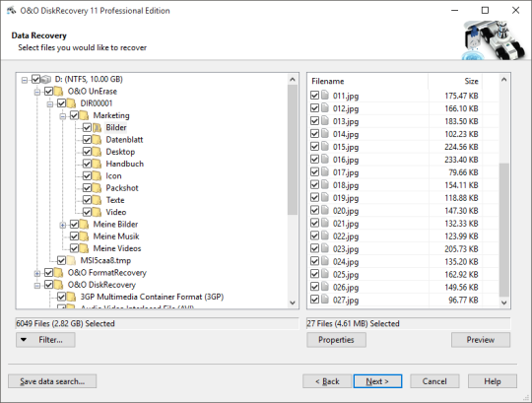Click the folder icon beside Meine Videos

[84, 248]
